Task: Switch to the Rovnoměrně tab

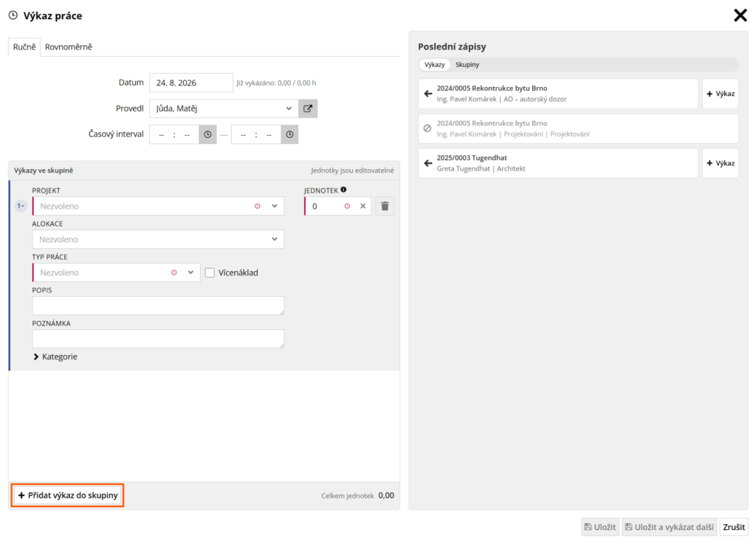Action: click(x=69, y=47)
